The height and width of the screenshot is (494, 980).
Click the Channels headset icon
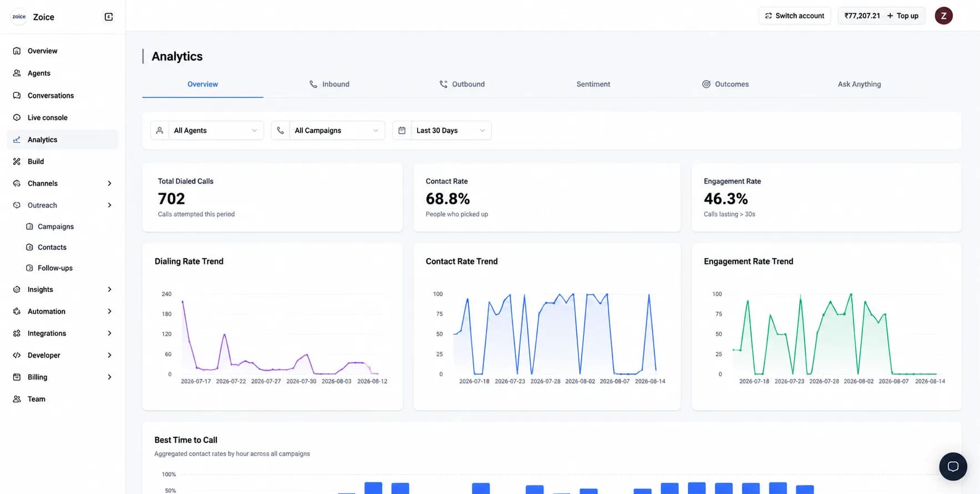[17, 183]
